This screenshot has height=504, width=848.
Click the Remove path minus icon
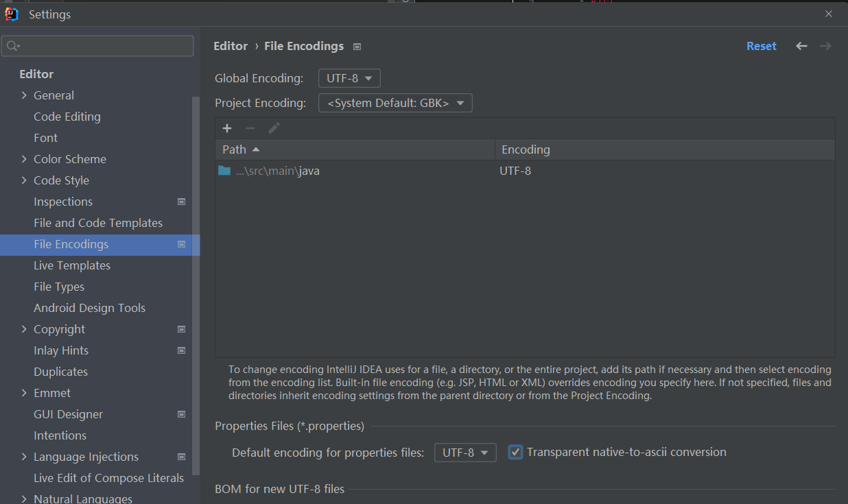tap(250, 128)
